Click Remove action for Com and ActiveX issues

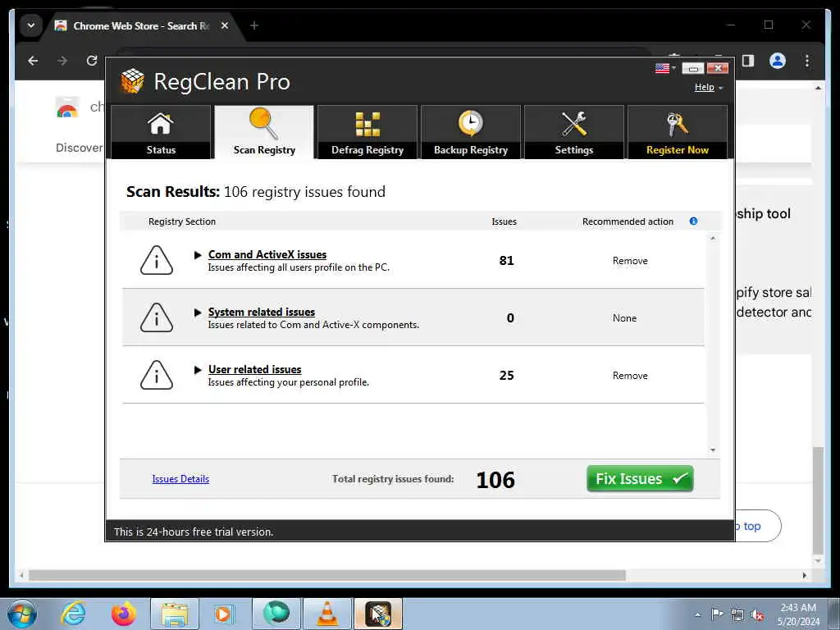[630, 261]
